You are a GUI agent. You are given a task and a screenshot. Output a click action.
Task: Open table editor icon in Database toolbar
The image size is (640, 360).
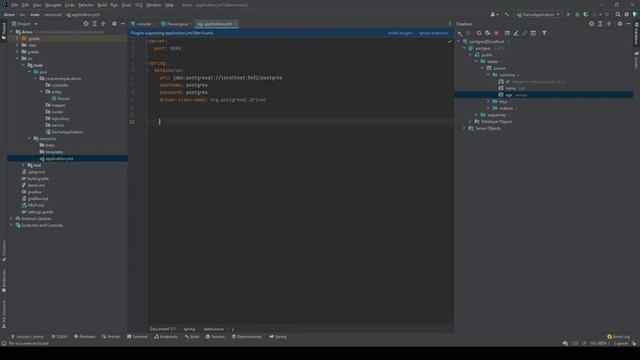(x=507, y=33)
